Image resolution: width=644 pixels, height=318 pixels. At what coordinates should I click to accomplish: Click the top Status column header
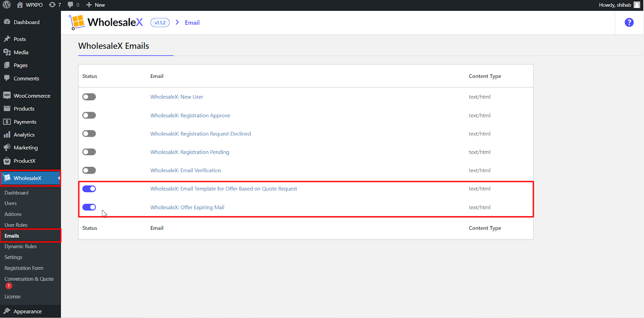(x=90, y=76)
